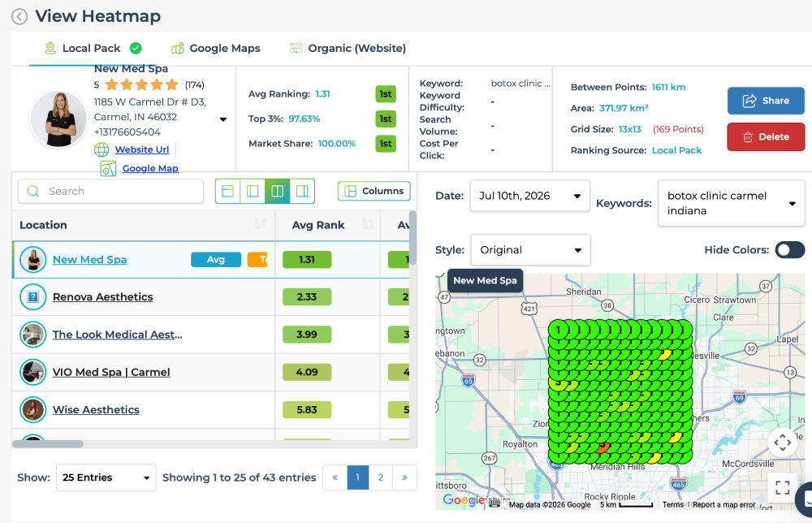Click the heatmap grid point labeled 1
The image size is (812, 523).
tap(559, 330)
